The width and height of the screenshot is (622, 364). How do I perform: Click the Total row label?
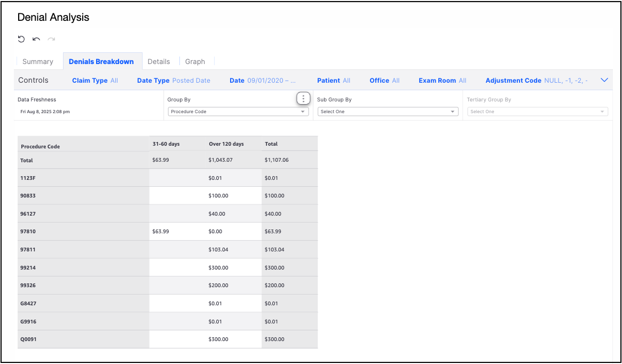(x=27, y=161)
